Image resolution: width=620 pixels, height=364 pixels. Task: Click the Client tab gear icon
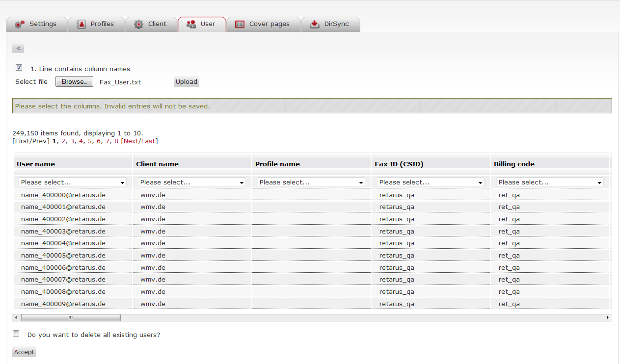[x=139, y=24]
